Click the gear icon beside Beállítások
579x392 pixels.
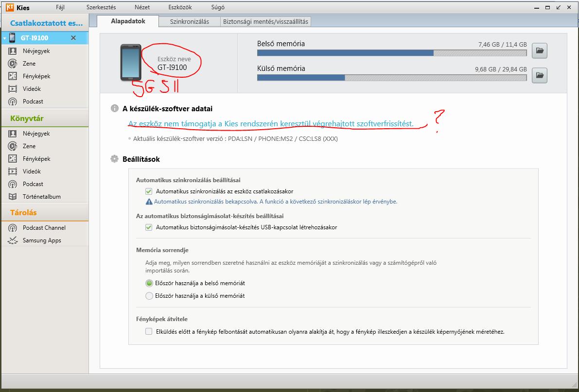click(x=114, y=159)
